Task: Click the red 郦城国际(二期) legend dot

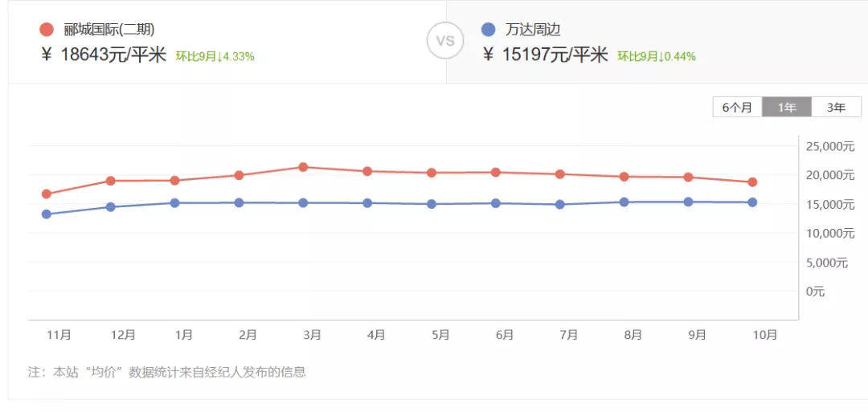Action: 47,30
